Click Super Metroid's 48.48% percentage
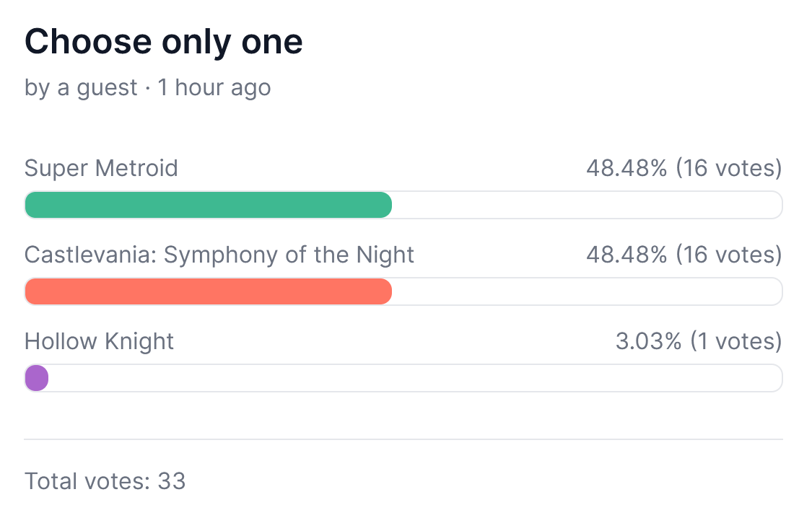The image size is (812, 523). pos(627,169)
